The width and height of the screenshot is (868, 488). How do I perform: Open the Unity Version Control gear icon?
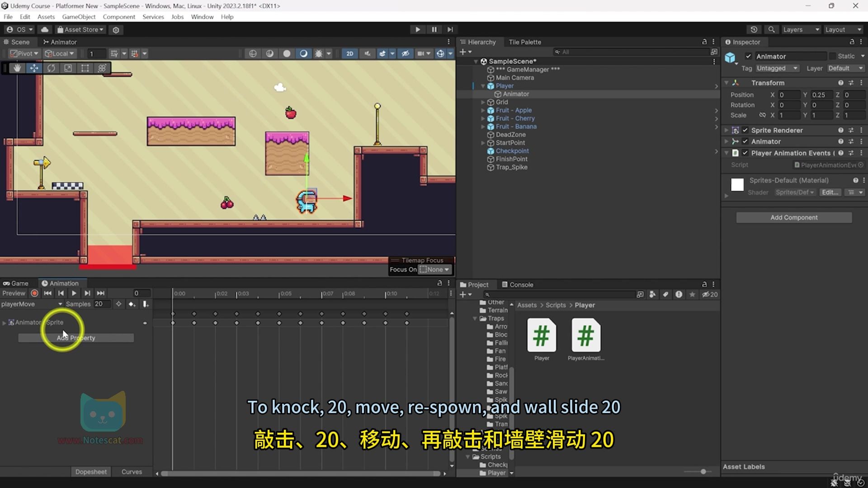pyautogui.click(x=116, y=30)
